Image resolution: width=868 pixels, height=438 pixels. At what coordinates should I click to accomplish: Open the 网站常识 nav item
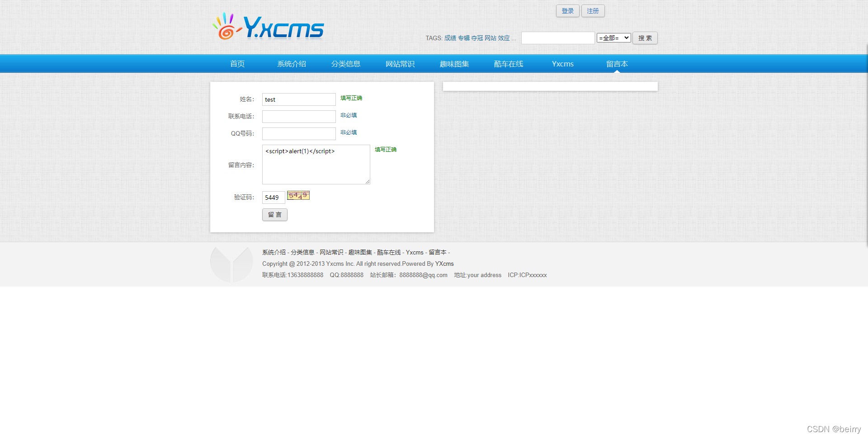(400, 64)
